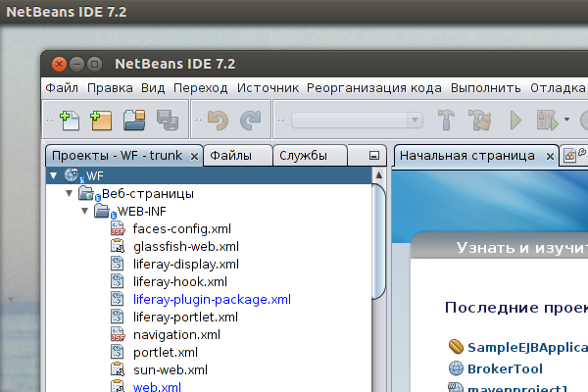The image size is (588, 392).
Task: Select web.xml in the tree
Action: tap(157, 387)
